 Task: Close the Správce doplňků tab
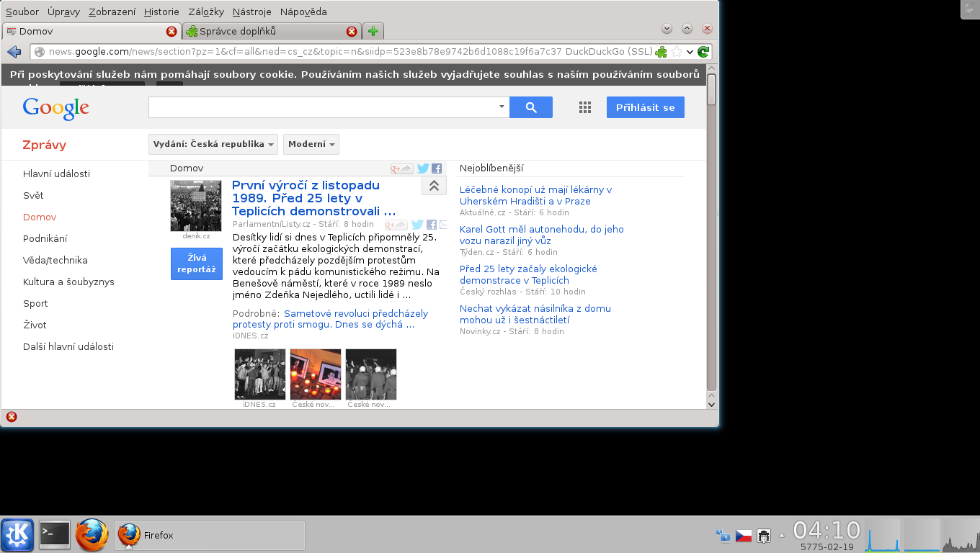352,31
